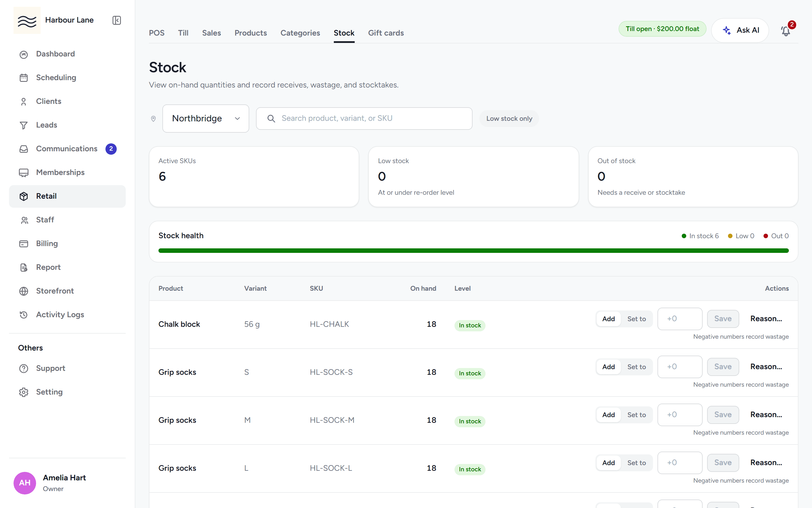Select Add mode for HL-SOCK-L row
This screenshot has height=508, width=812.
click(x=608, y=463)
